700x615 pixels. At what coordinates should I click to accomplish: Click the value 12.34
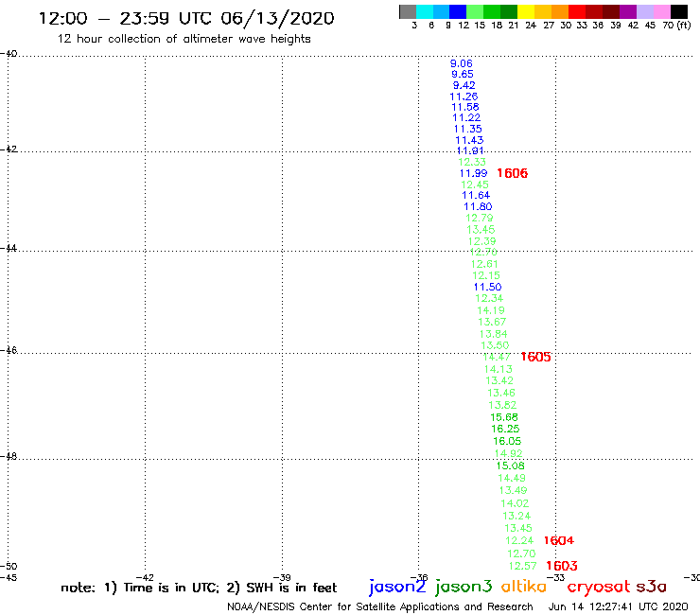489,298
